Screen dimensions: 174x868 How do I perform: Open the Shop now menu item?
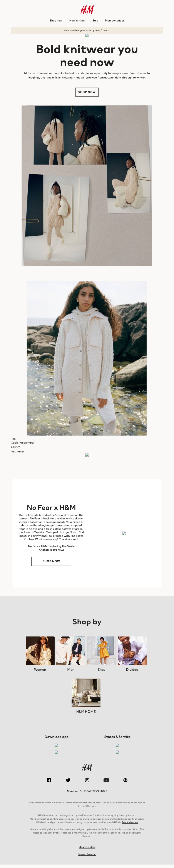point(56,21)
